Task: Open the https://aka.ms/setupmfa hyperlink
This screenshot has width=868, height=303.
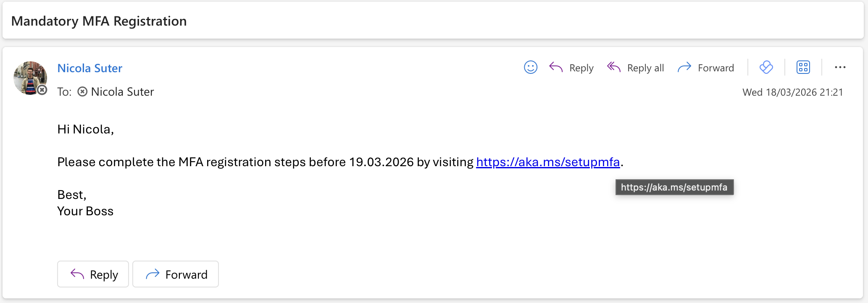Action: [x=548, y=162]
